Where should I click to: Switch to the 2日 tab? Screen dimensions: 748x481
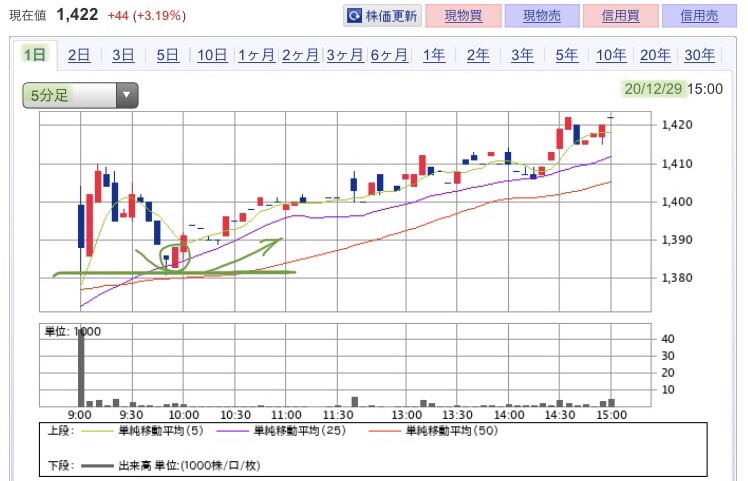[79, 55]
